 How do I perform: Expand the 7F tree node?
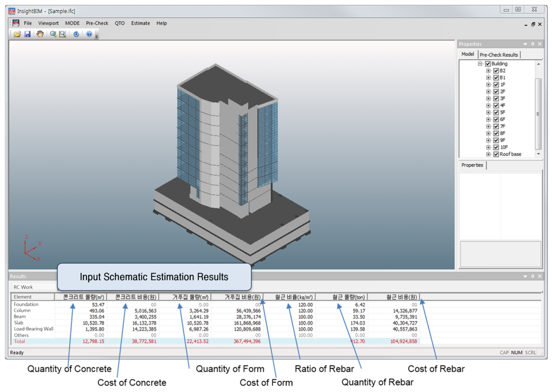point(488,127)
